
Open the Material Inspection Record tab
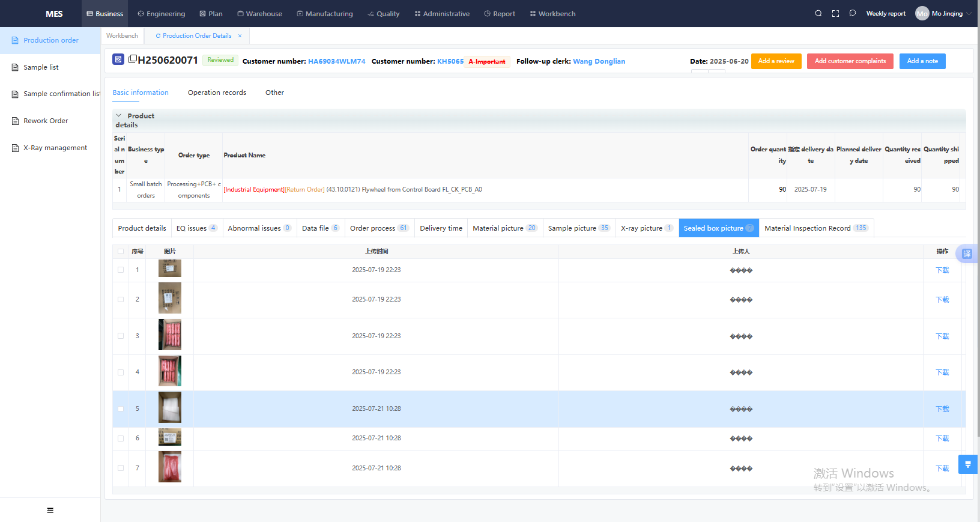[815, 228]
